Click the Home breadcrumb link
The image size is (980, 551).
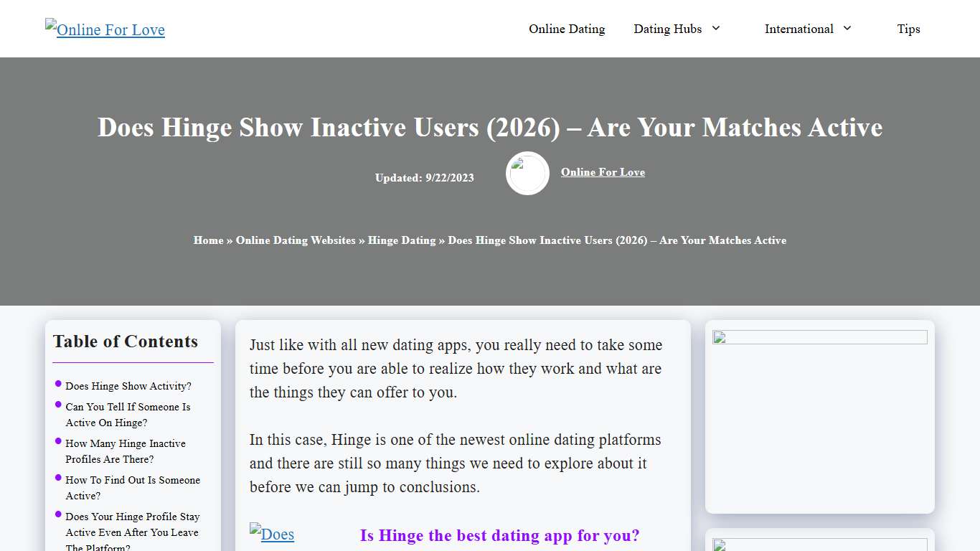(208, 240)
